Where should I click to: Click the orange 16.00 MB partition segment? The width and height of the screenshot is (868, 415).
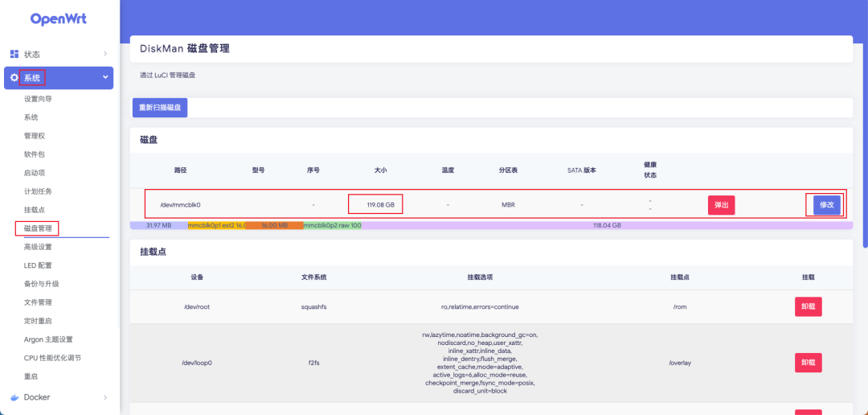point(274,225)
